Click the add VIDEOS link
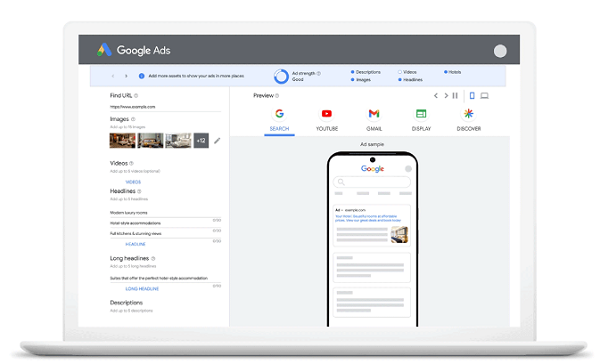The height and width of the screenshot is (364, 600). point(133,182)
